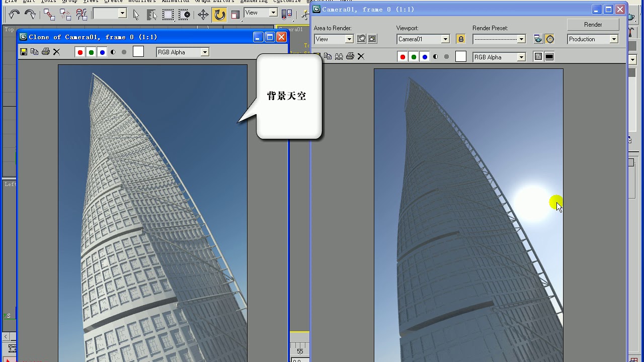Open the Viewport Camera01 dropdown
Viewport: 644px width, 362px height.
click(x=423, y=39)
